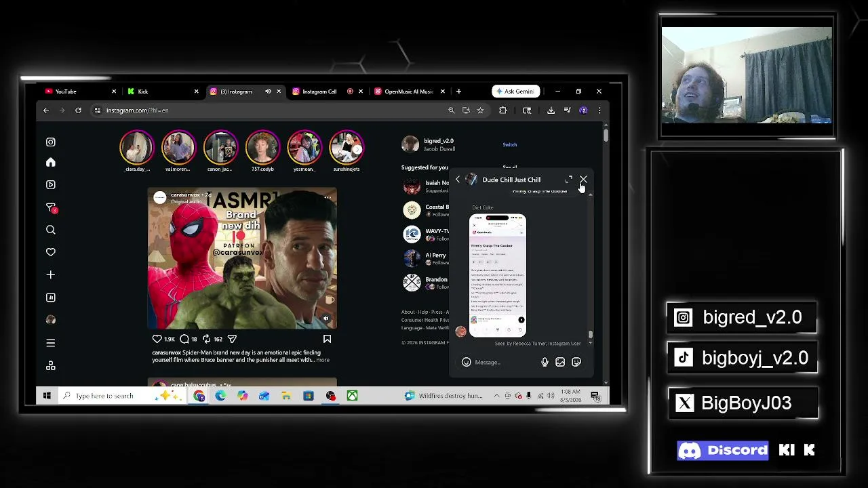Record a voice clip with microphone icon
Image resolution: width=868 pixels, height=488 pixels.
pos(545,363)
